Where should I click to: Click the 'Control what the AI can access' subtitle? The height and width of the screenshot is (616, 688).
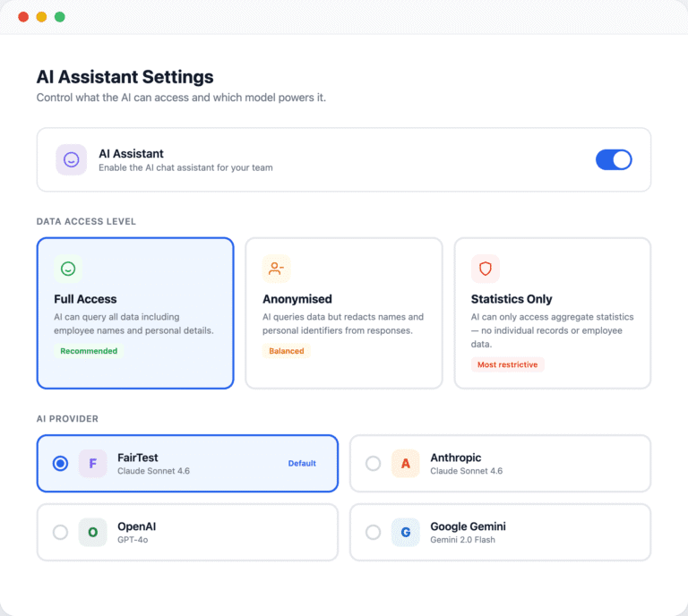[x=181, y=98]
